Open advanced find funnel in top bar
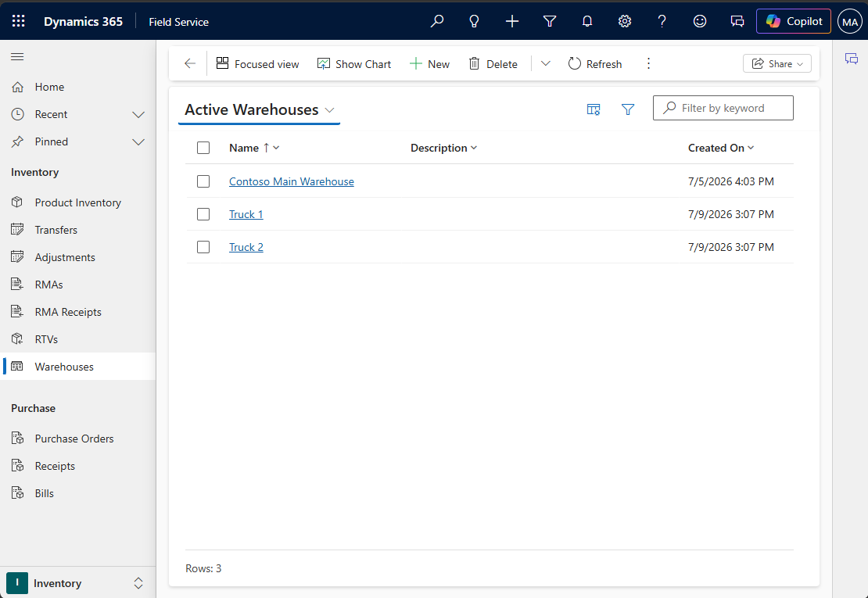The height and width of the screenshot is (598, 868). pyautogui.click(x=549, y=21)
